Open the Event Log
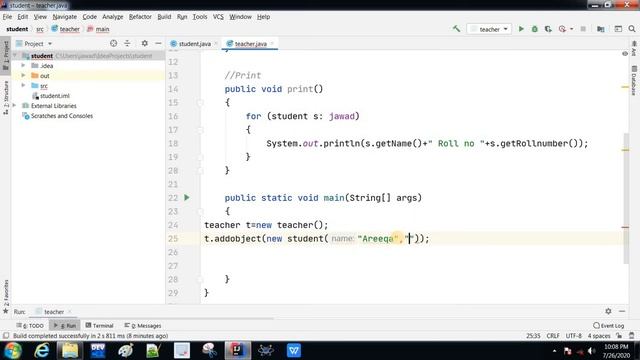 tap(609, 325)
